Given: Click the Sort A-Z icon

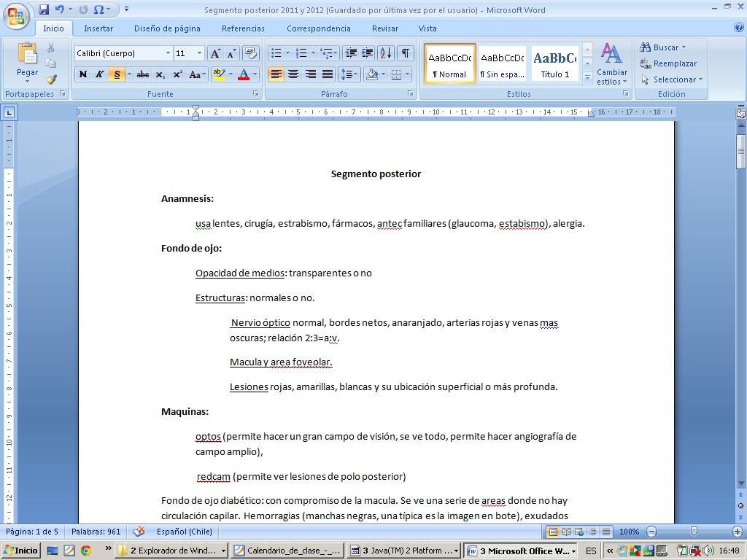Looking at the screenshot, I should click(x=386, y=53).
